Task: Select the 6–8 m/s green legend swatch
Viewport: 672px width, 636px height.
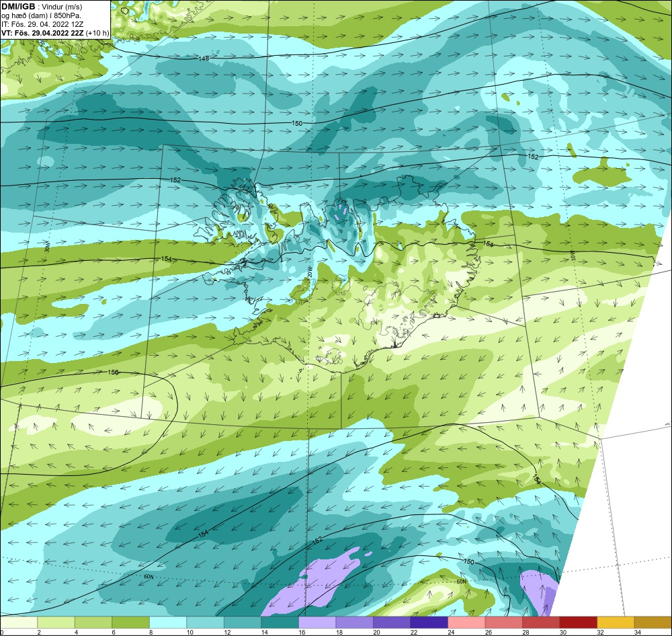Action: pyautogui.click(x=131, y=623)
